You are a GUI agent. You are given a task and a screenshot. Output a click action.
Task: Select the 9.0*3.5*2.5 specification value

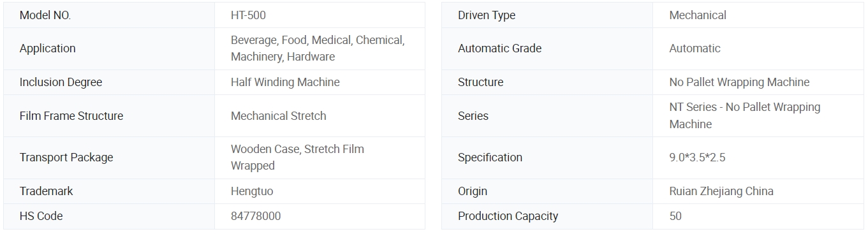[697, 157]
